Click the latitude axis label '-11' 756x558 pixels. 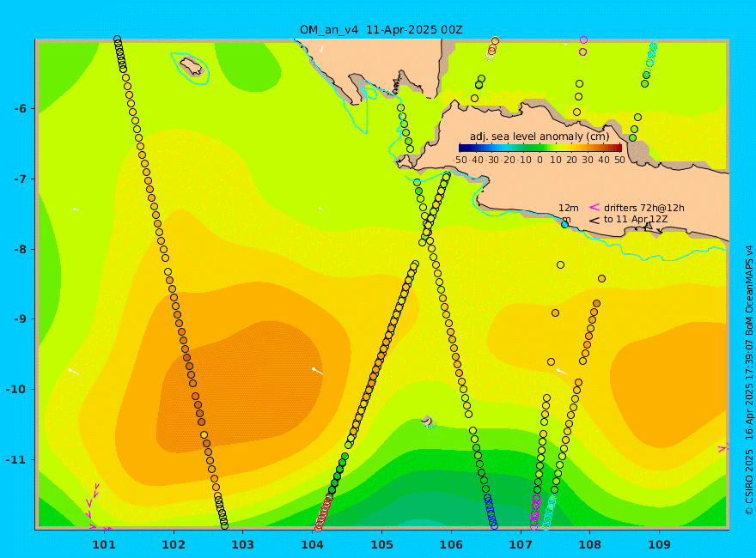pyautogui.click(x=17, y=459)
